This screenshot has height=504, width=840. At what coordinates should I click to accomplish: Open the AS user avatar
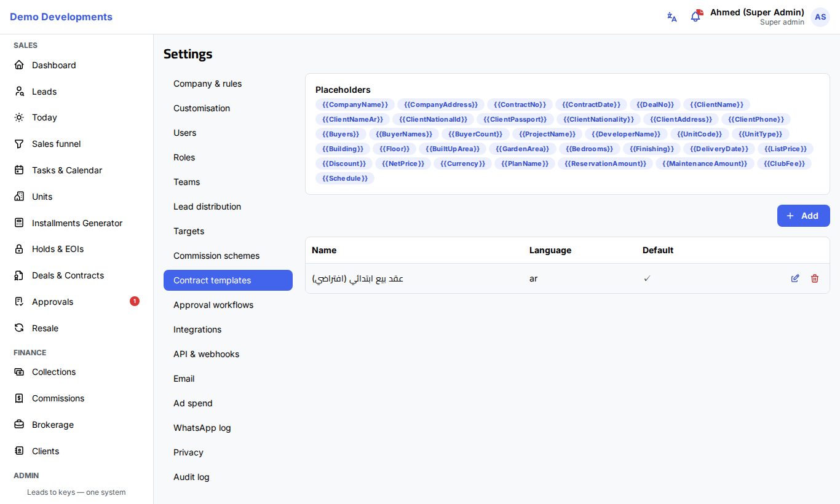820,17
